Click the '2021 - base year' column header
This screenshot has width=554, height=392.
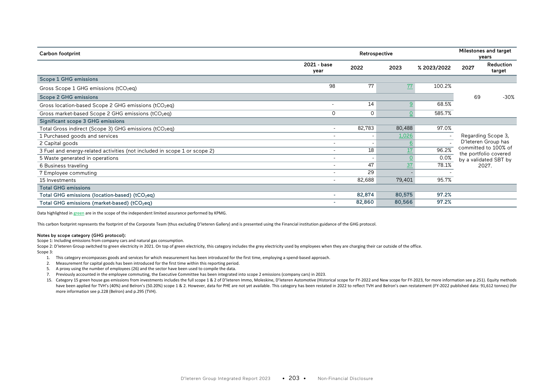tap(318, 68)
